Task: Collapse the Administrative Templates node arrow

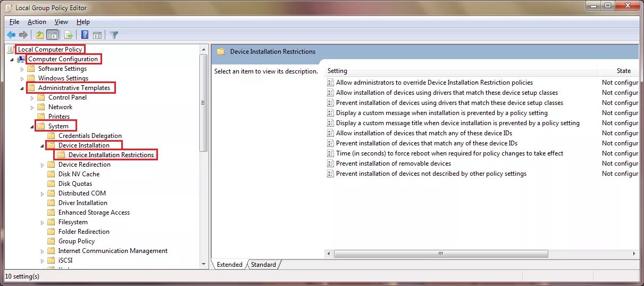Action: (22, 88)
